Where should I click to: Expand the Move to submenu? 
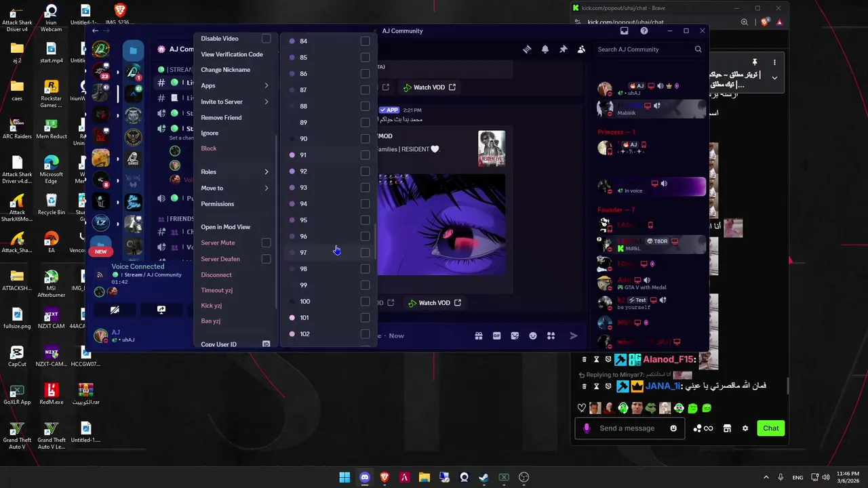235,188
